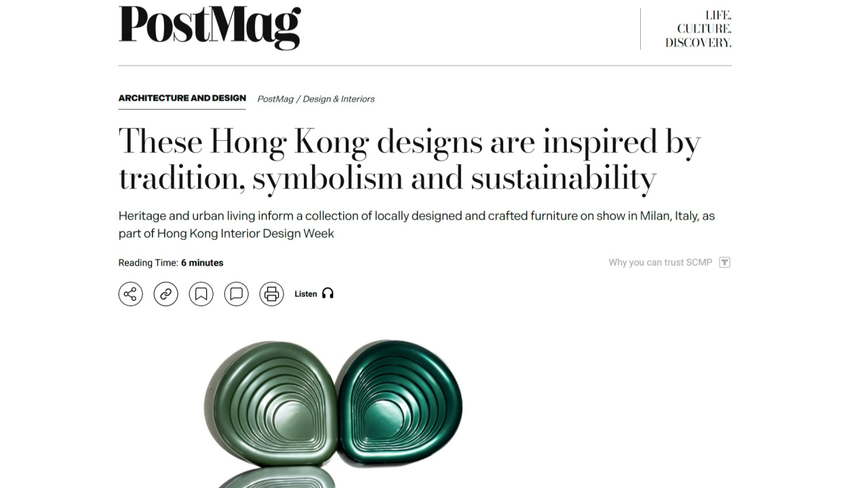Print the article using the printer icon
The image size is (868, 488).
(272, 293)
